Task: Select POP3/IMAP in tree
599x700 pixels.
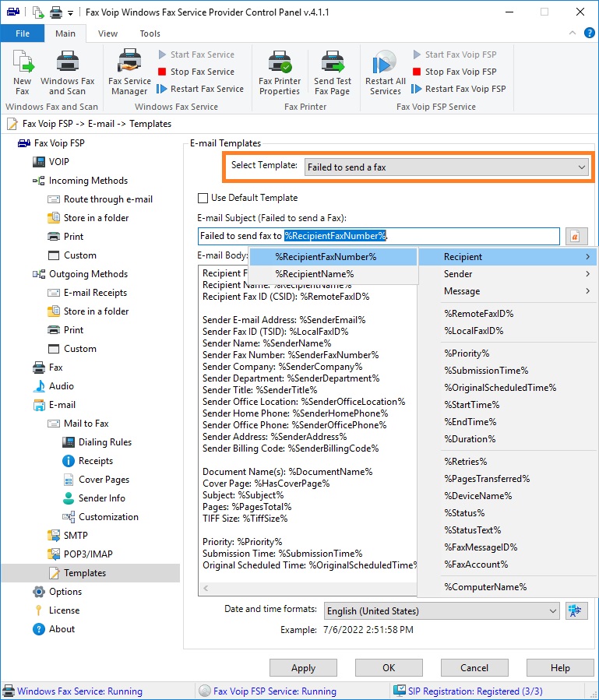Action: coord(88,554)
